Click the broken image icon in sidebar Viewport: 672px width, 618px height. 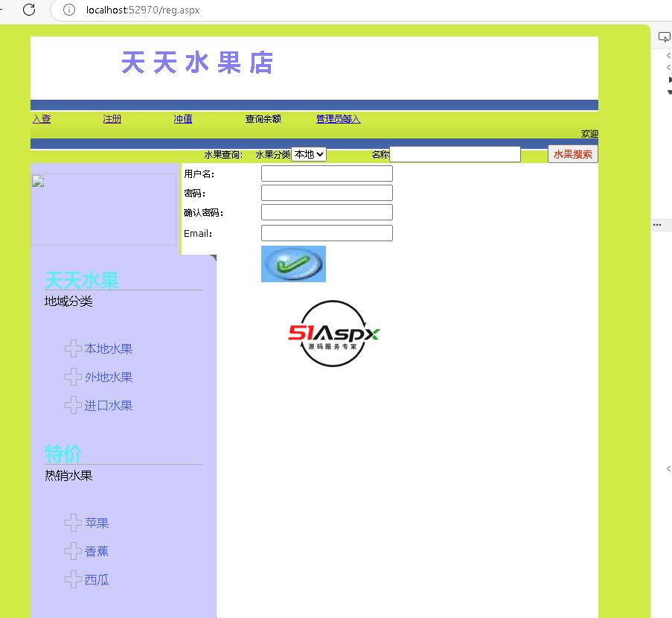click(38, 181)
